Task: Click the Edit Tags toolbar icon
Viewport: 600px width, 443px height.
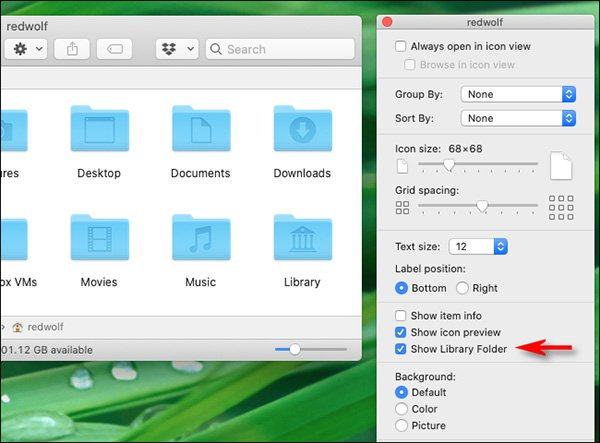Action: pyautogui.click(x=115, y=48)
